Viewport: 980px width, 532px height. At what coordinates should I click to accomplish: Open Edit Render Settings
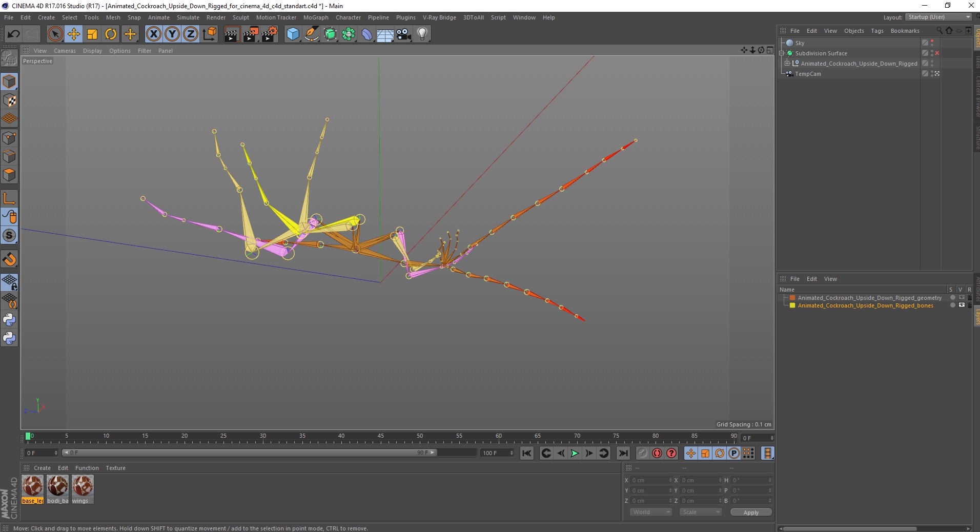[270, 34]
